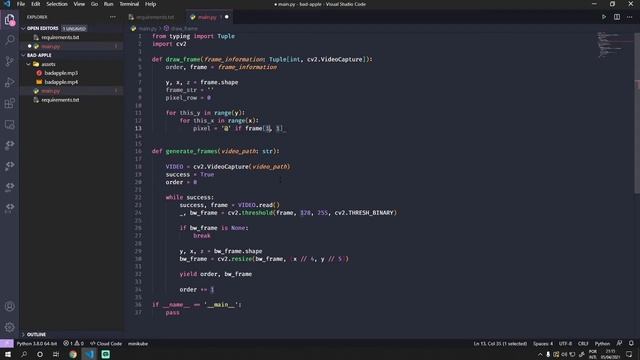Open the Explorer view in activity bar
Image resolution: width=640 pixels, height=360 pixels.
tap(9, 19)
